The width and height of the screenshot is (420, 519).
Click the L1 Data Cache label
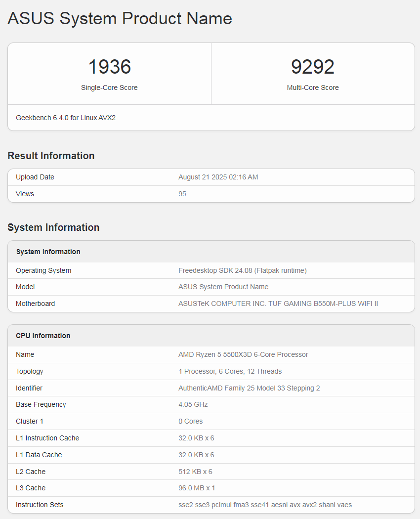point(39,455)
